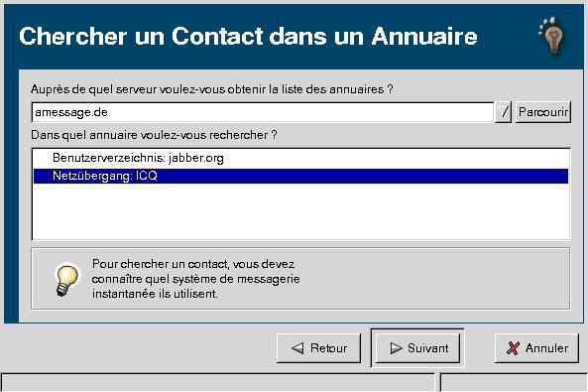This screenshot has height=392, width=588.
Task: Click the 'Auprès de quel serveur' label
Action: point(212,89)
